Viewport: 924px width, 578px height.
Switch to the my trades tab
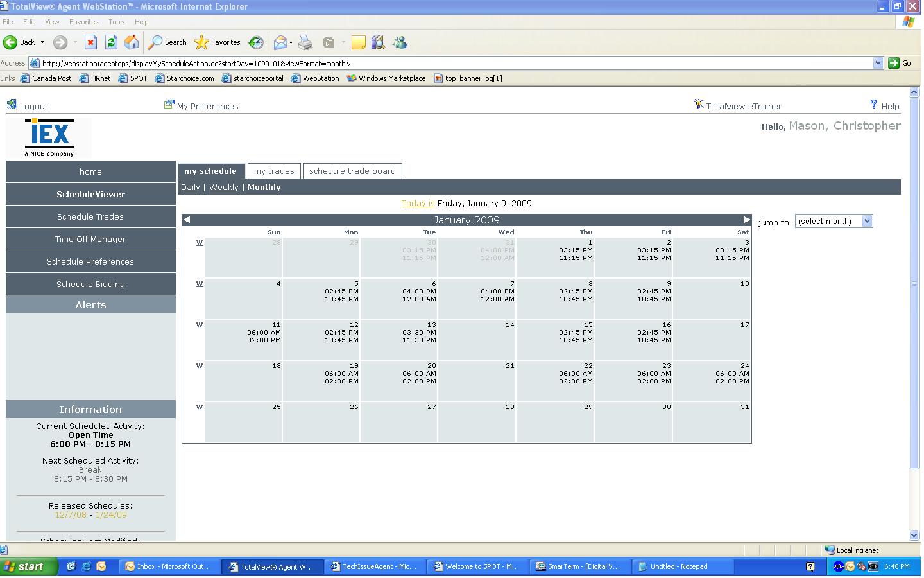click(x=274, y=171)
